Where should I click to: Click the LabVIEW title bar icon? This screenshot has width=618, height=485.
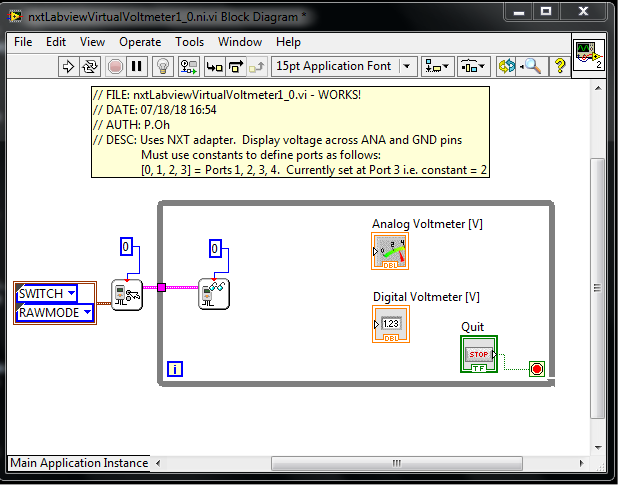[16, 17]
